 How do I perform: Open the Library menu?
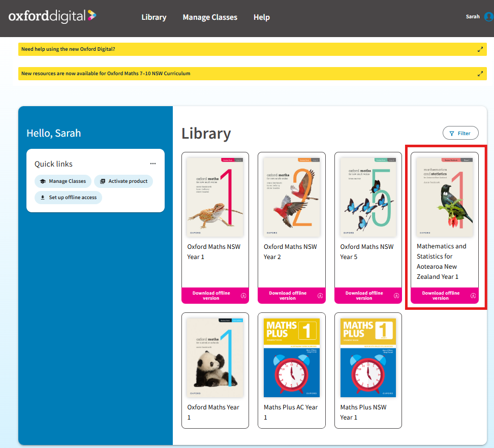154,17
